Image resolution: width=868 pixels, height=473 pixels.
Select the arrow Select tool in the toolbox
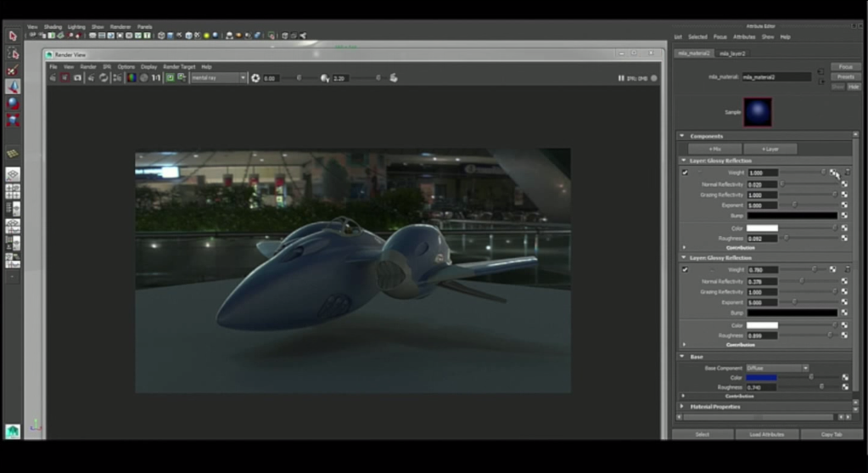(13, 36)
